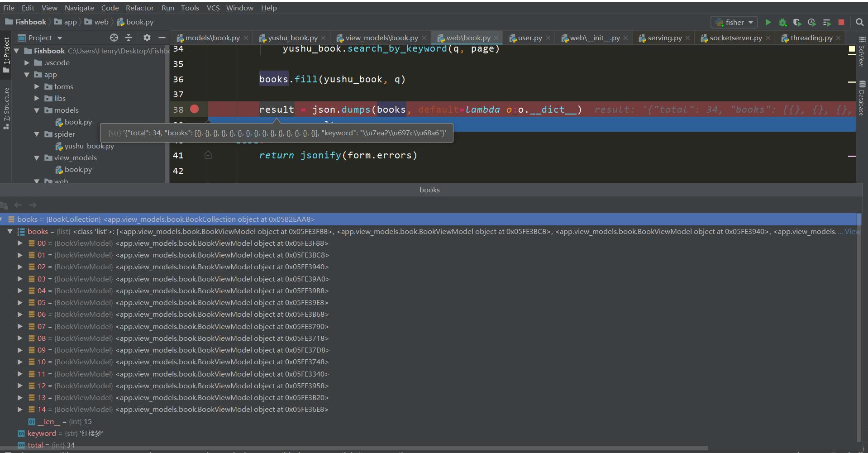Expand BookViewModel item 07
The height and width of the screenshot is (453, 868).
pyautogui.click(x=20, y=326)
